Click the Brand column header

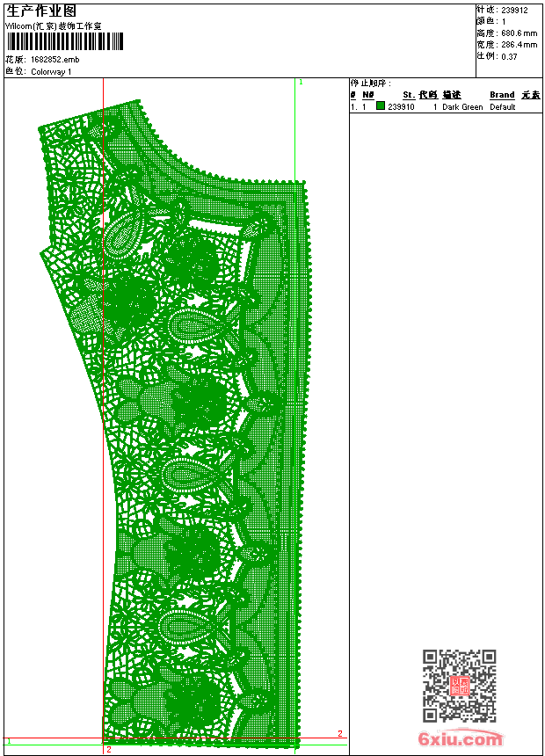502,95
